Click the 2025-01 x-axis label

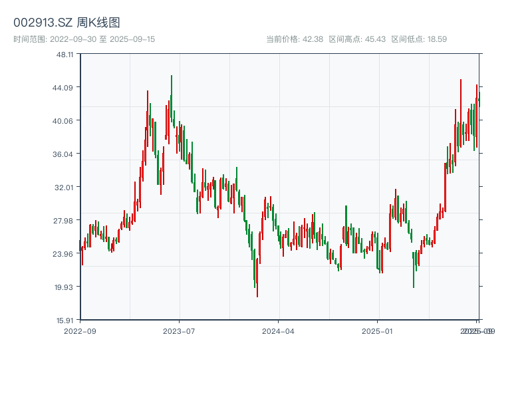tap(377, 331)
